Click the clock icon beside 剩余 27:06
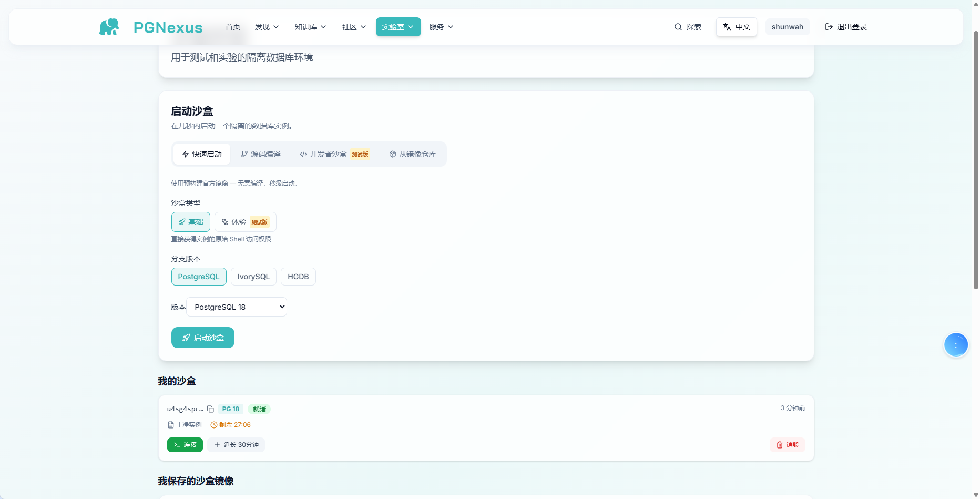 (x=214, y=425)
